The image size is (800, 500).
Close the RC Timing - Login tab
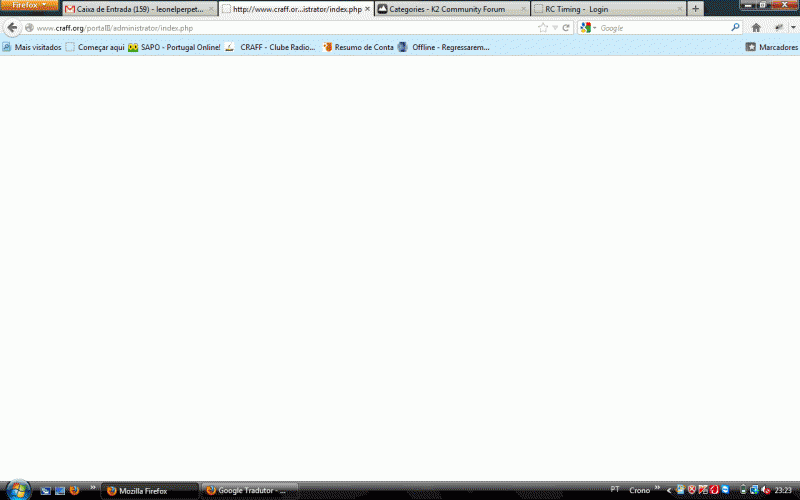click(679, 9)
